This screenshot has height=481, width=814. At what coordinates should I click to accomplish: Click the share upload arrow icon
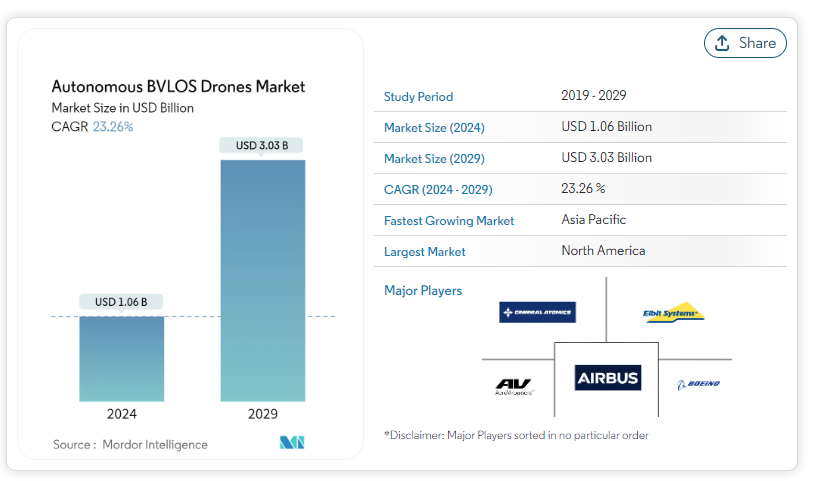[x=722, y=43]
